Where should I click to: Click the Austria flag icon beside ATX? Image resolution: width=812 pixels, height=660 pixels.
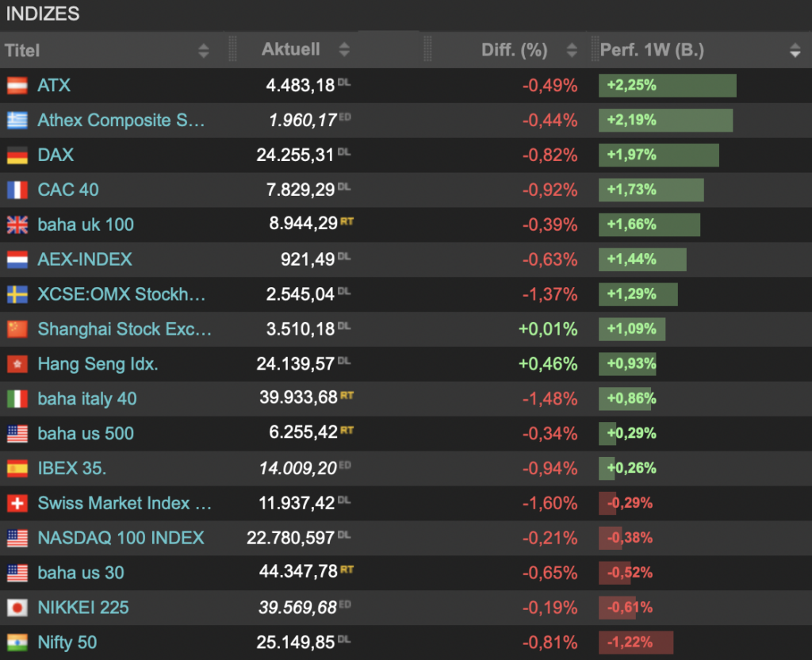pos(17,86)
